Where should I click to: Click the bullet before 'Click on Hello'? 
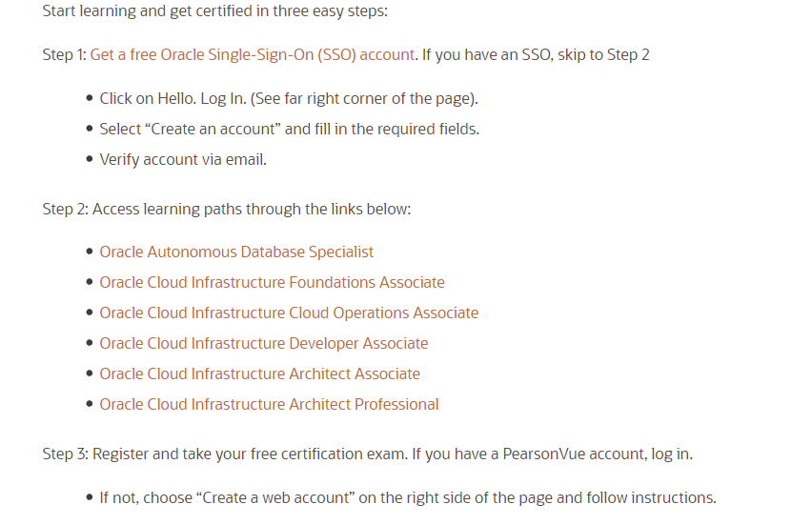90,98
